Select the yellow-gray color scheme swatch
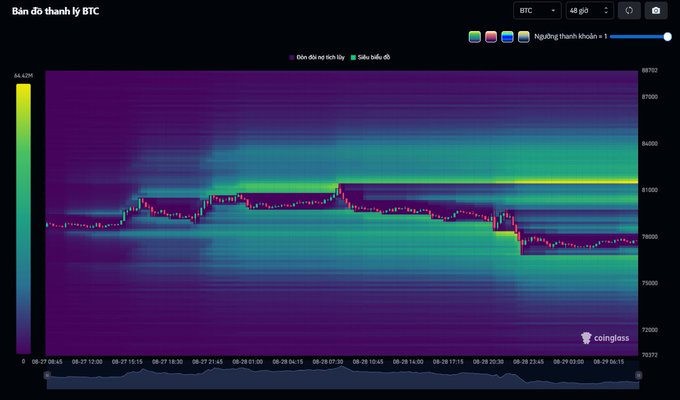 click(x=524, y=37)
